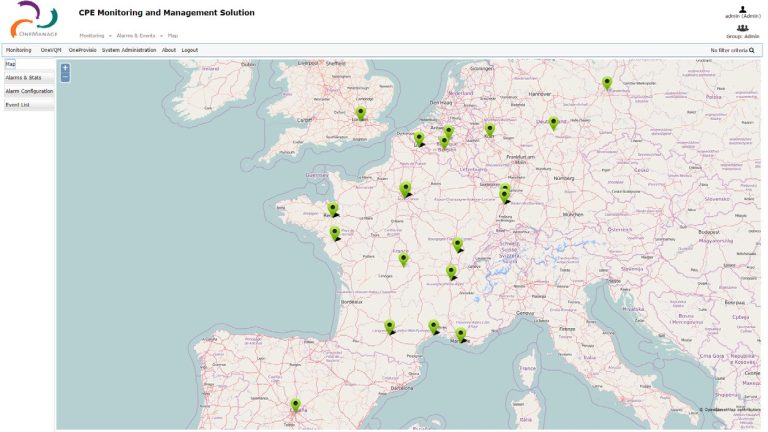Viewport: 768px width, 432px height.
Task: Click the admin user icon
Action: pos(743,9)
